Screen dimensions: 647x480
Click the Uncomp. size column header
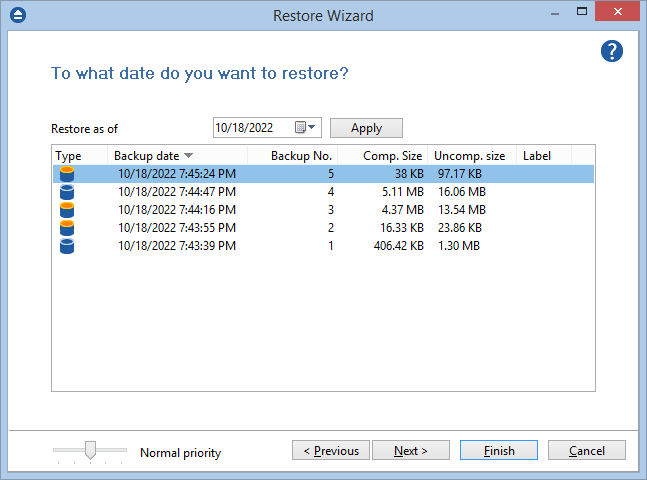[471, 156]
